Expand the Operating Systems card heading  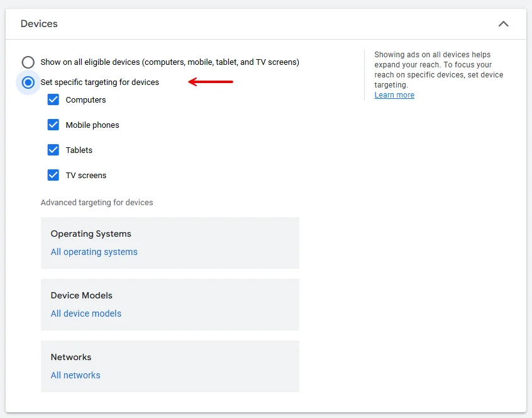[91, 234]
